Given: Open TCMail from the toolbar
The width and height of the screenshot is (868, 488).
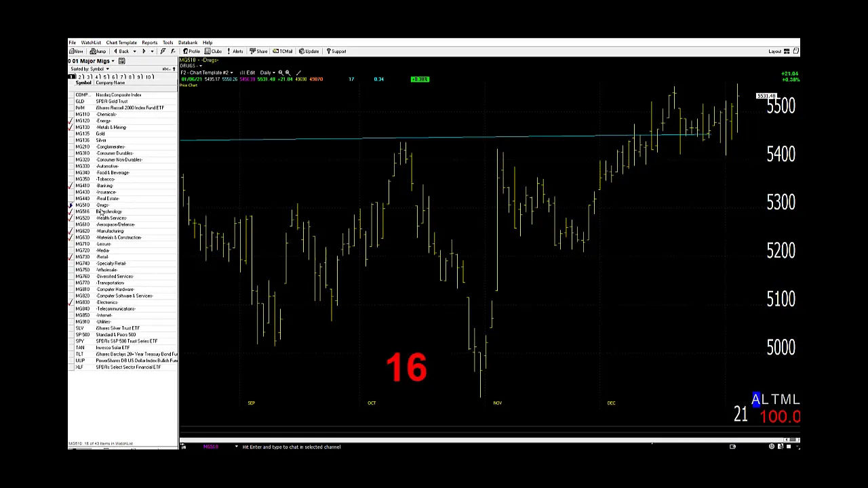Looking at the screenshot, I should 283,52.
